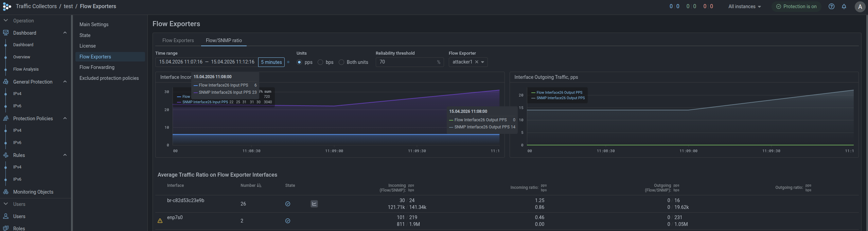Open Flow Forwarding settings page
The image size is (868, 231).
click(97, 67)
